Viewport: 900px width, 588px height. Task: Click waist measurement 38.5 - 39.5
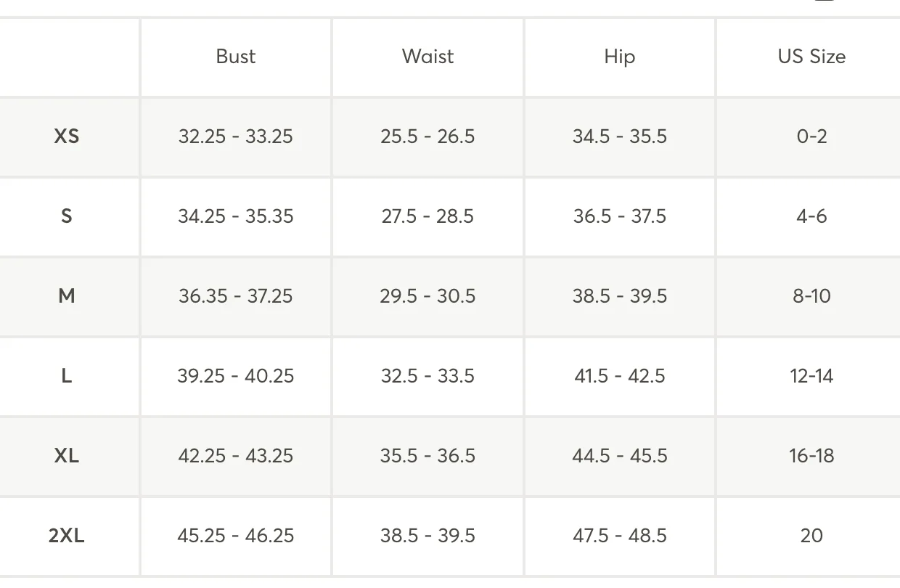pyautogui.click(x=427, y=536)
